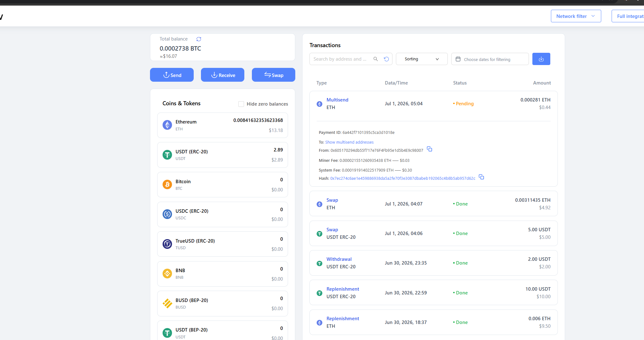Open the Swap USDT ERC-20 transaction

pos(332,229)
